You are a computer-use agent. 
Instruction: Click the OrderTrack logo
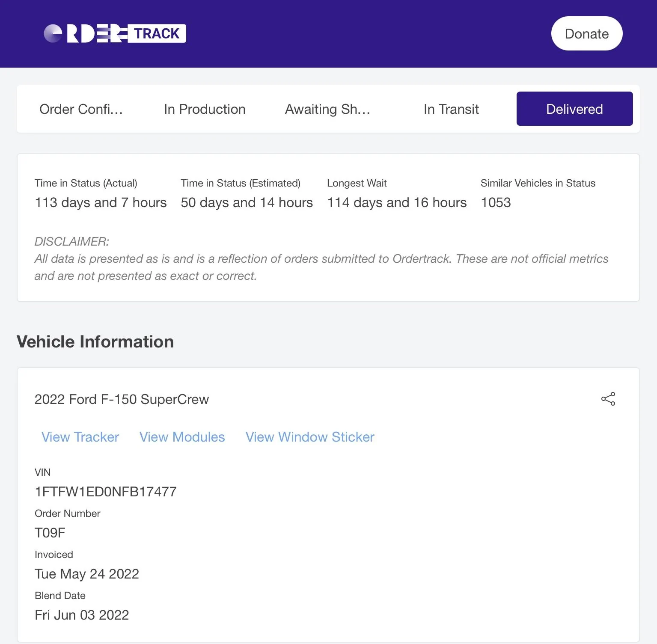[x=115, y=33]
